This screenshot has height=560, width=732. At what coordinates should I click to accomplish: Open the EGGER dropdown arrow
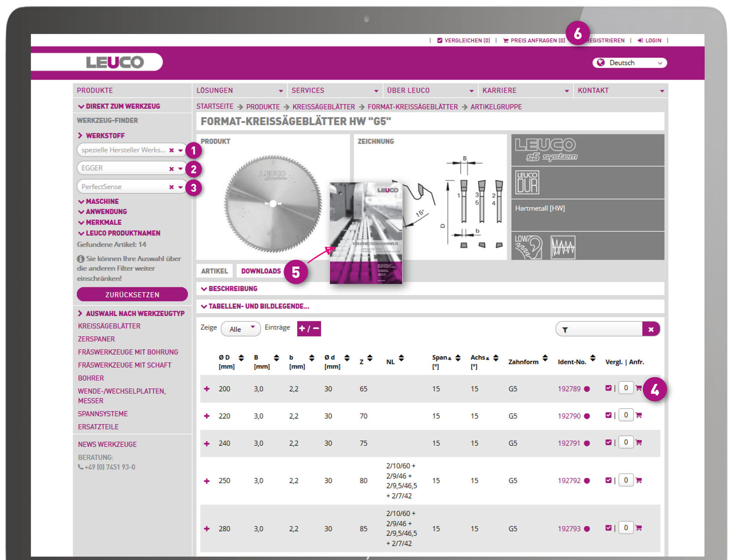180,169
